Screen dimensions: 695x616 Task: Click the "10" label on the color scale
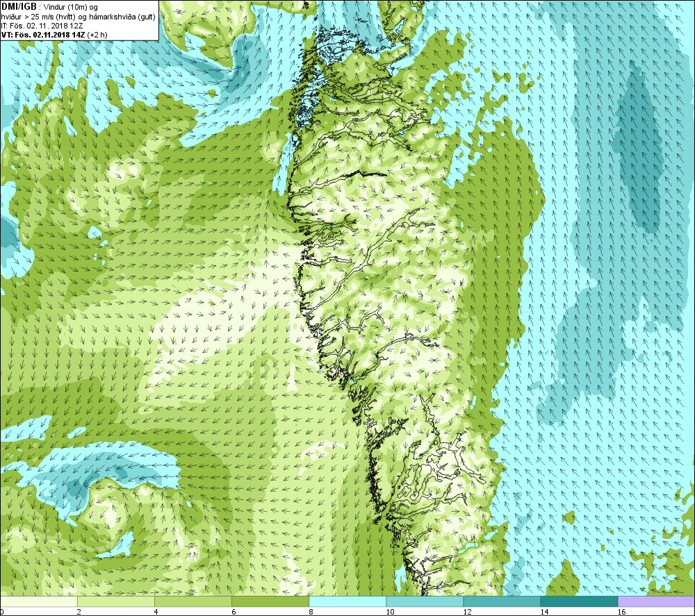pyautogui.click(x=390, y=612)
